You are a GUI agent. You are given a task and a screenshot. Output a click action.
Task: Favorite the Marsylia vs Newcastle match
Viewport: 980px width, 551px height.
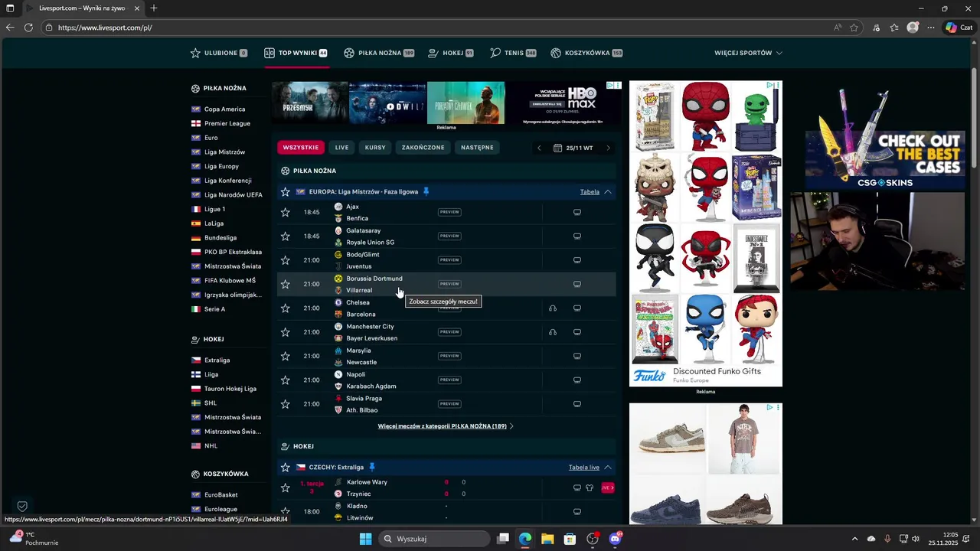pos(286,356)
